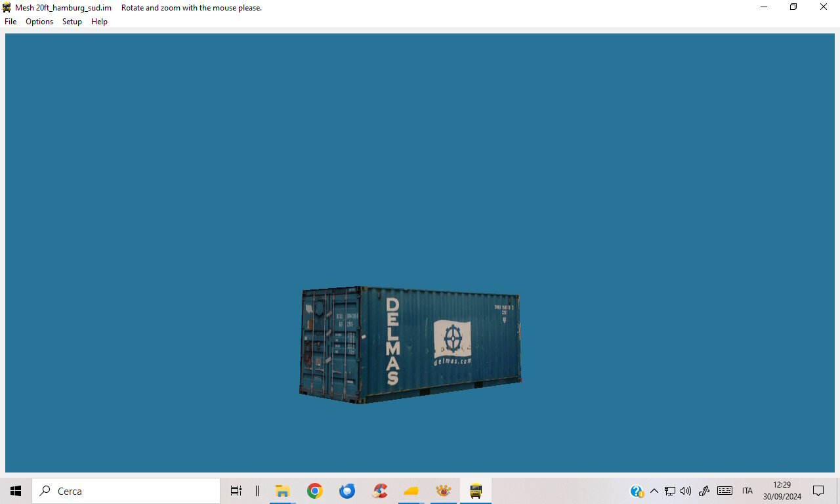This screenshot has height=504, width=840.
Task: Open volume control in system tray
Action: (x=686, y=491)
